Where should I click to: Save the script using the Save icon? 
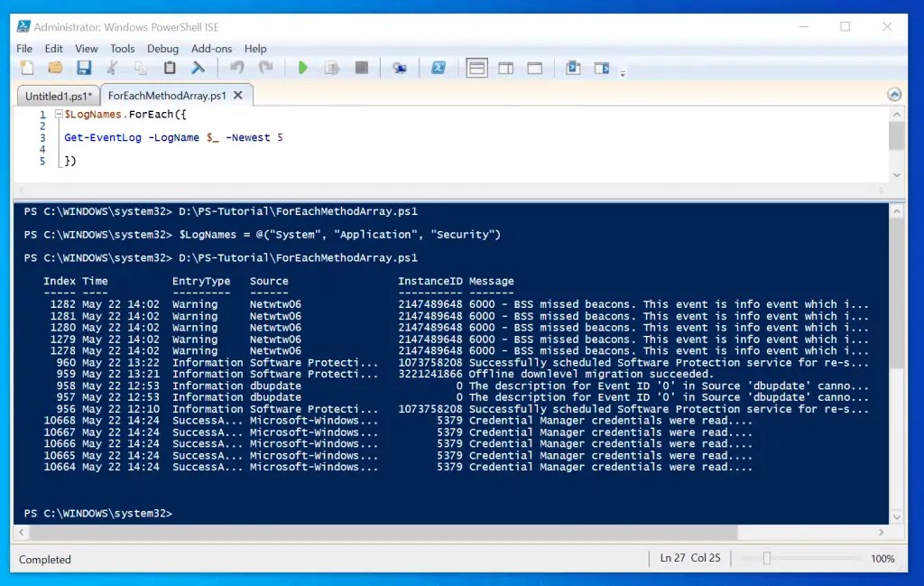[x=83, y=68]
